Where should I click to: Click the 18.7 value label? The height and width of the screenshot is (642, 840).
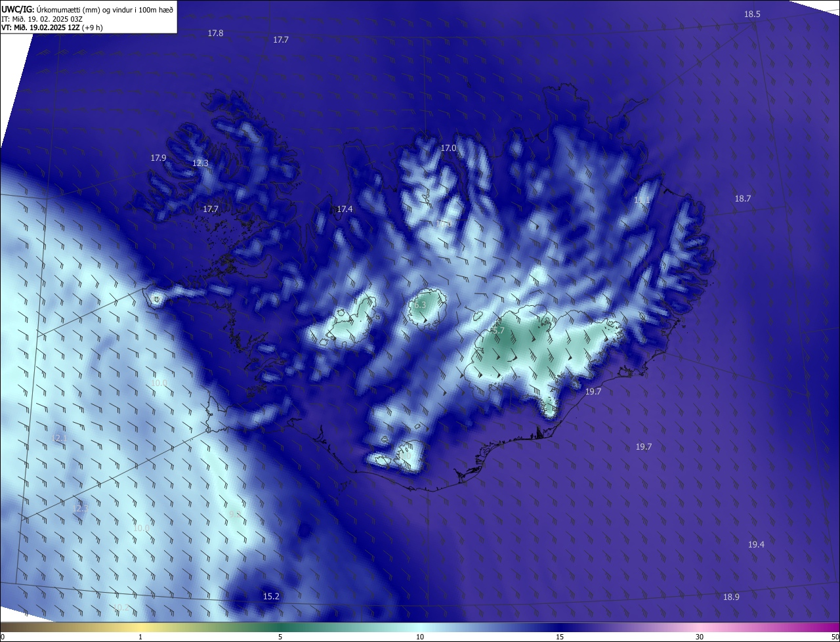click(743, 199)
